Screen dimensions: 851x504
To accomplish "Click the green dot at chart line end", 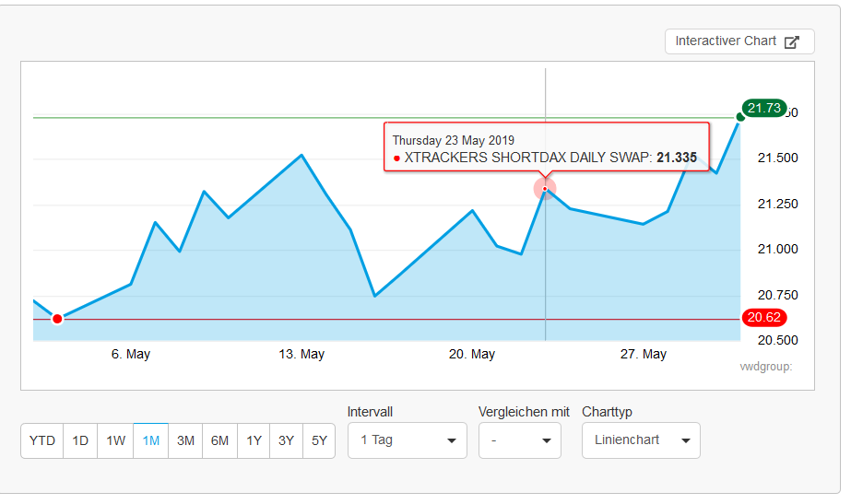I will pyautogui.click(x=740, y=117).
